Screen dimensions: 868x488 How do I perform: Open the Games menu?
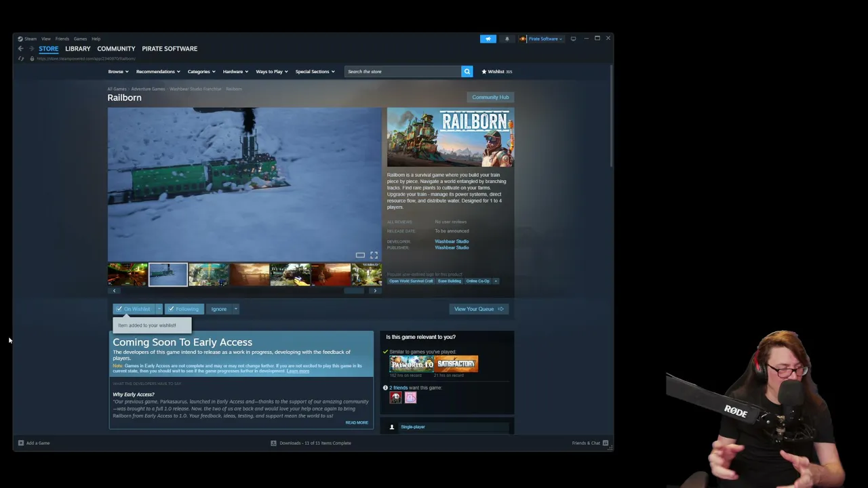point(80,39)
